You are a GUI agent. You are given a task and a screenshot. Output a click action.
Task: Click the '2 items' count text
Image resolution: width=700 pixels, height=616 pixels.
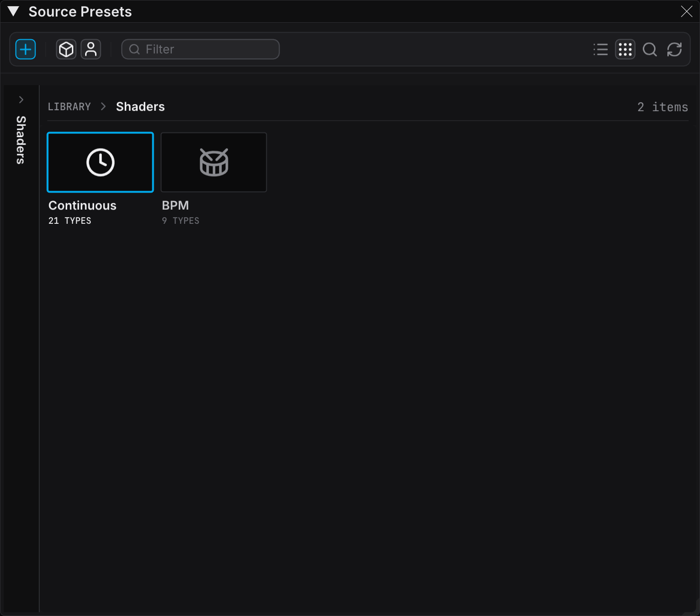(x=663, y=107)
